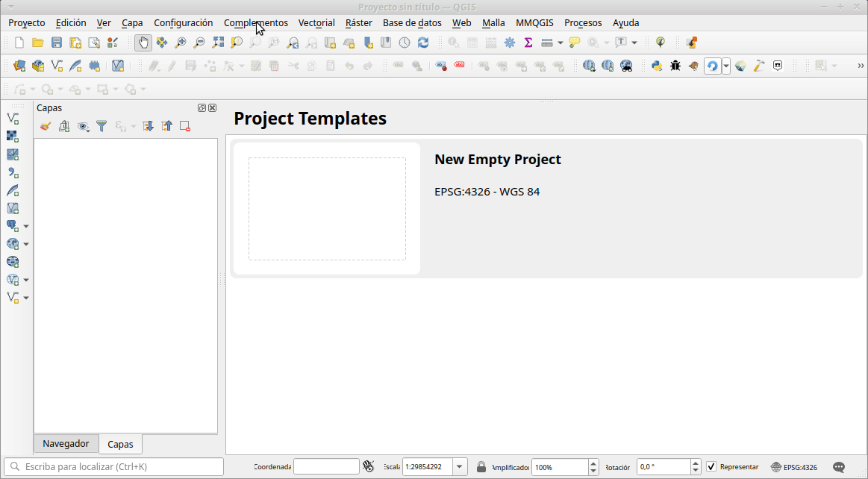Click the Add Group icon in Capas panel
This screenshot has height=479, width=868.
point(64,126)
